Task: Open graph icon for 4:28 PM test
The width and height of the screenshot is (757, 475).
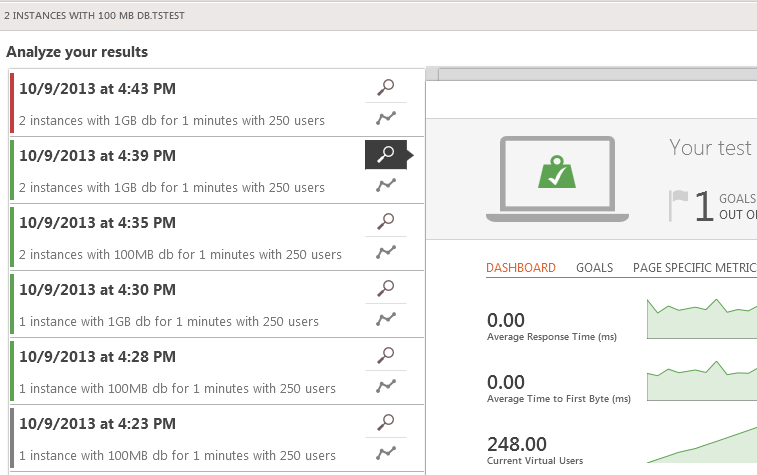Action: tap(386, 386)
